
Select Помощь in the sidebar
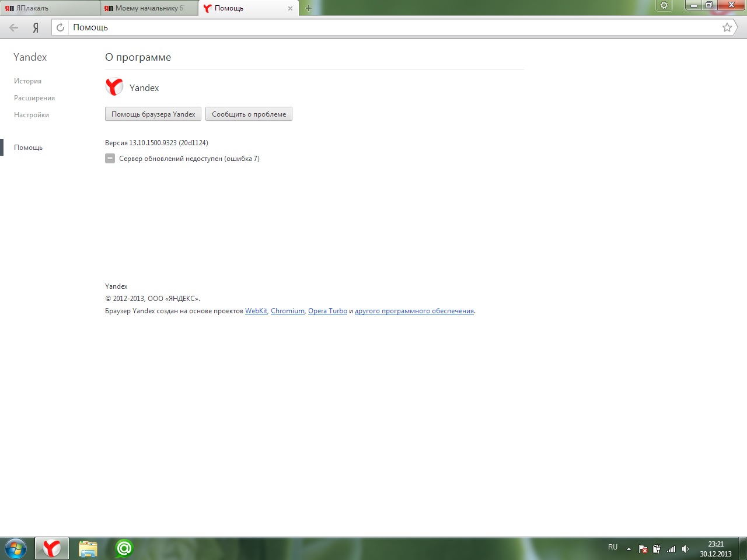coord(28,148)
